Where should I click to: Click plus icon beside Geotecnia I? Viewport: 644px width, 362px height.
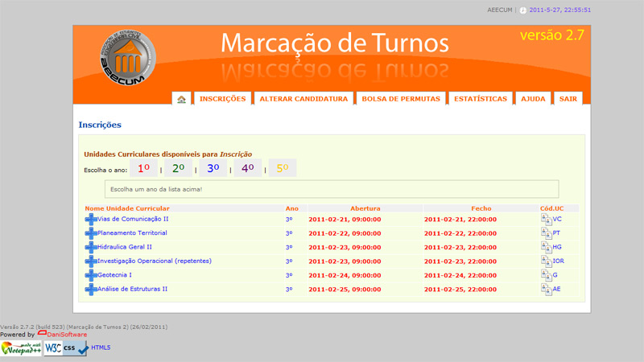(x=90, y=275)
